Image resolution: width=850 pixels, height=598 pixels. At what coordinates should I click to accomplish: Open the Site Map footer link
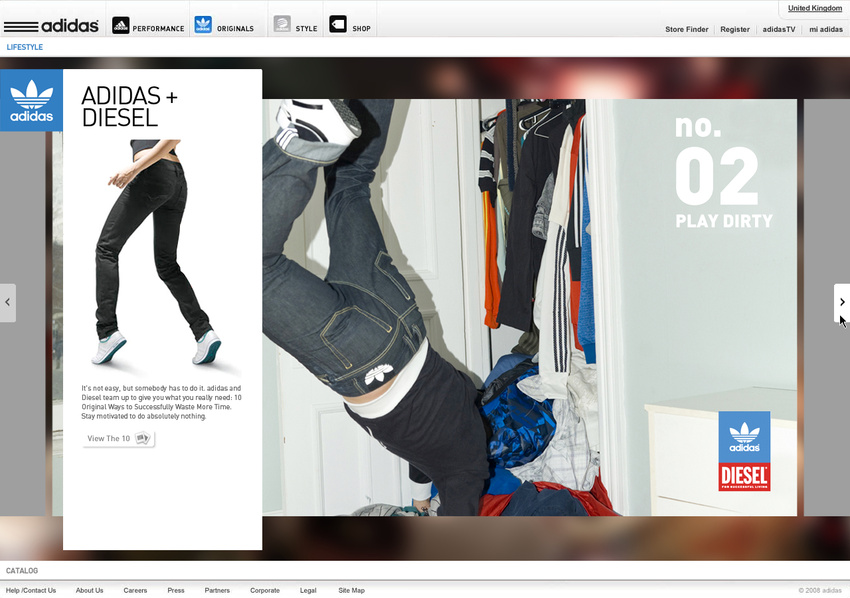351,590
